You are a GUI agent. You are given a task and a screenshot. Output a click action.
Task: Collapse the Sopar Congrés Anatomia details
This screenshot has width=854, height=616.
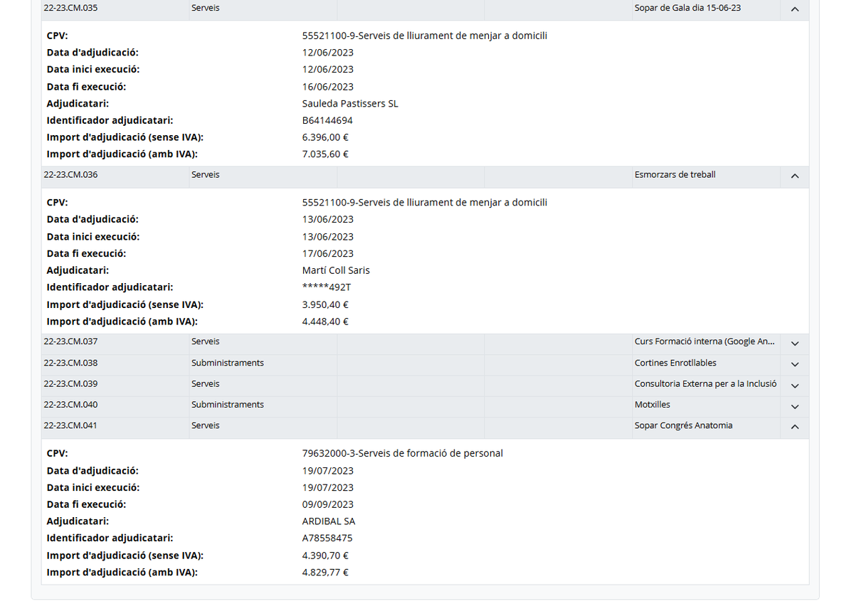point(795,427)
